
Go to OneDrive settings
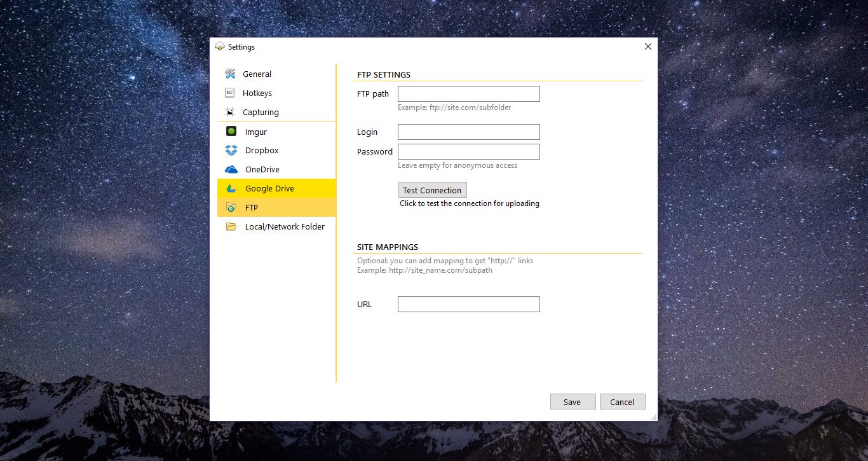pyautogui.click(x=276, y=170)
